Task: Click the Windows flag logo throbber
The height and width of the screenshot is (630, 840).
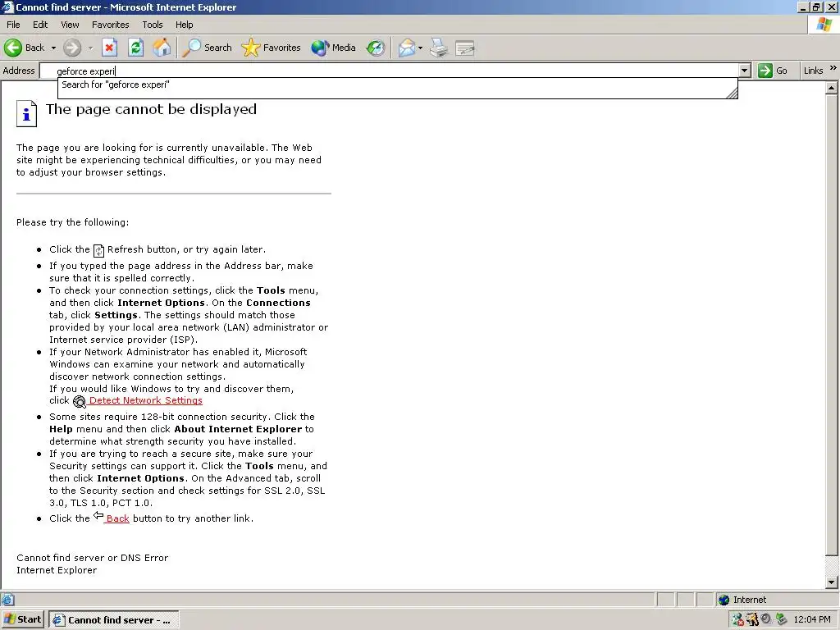Action: 824,25
